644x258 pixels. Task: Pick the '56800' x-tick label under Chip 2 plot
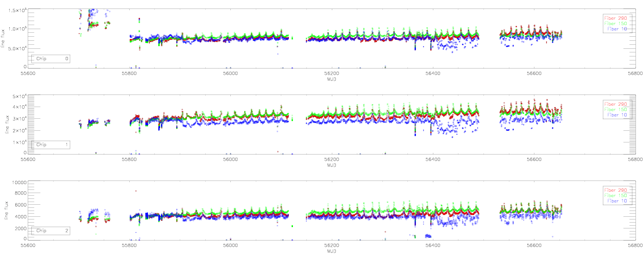(x=636, y=245)
